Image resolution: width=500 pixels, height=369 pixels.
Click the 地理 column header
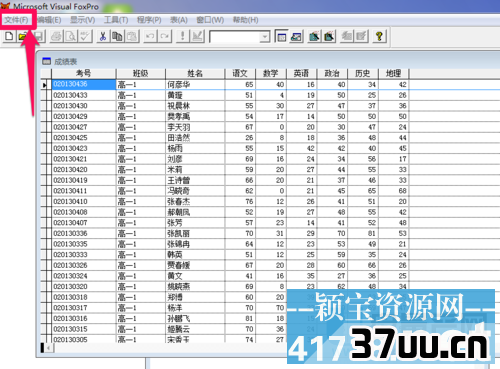point(394,74)
